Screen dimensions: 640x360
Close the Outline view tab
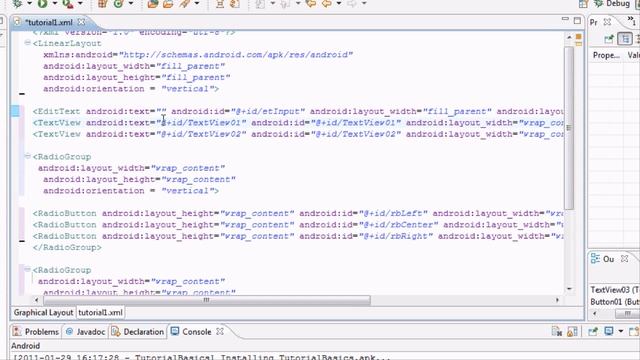click(624, 259)
